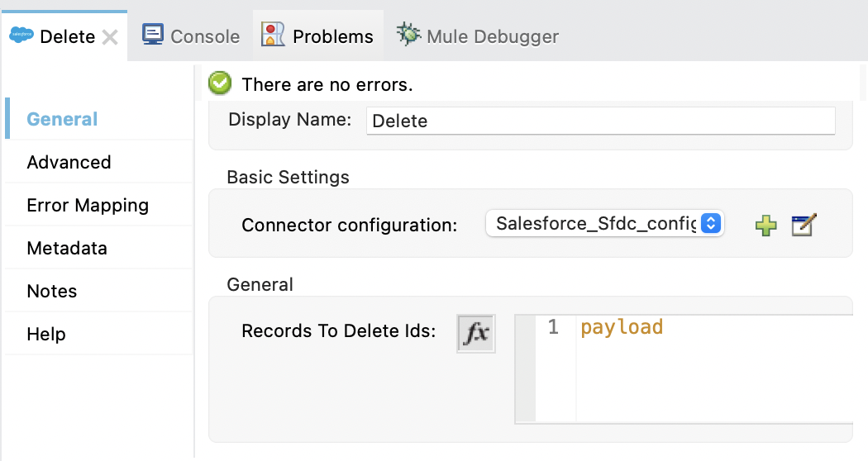The image size is (868, 461).
Task: Open the Notes section
Action: pyautogui.click(x=51, y=291)
